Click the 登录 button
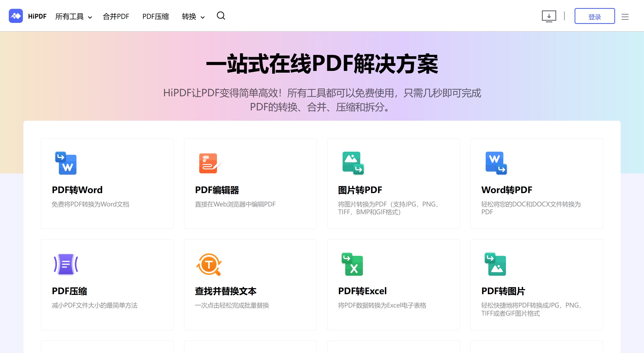The height and width of the screenshot is (353, 644). (594, 16)
